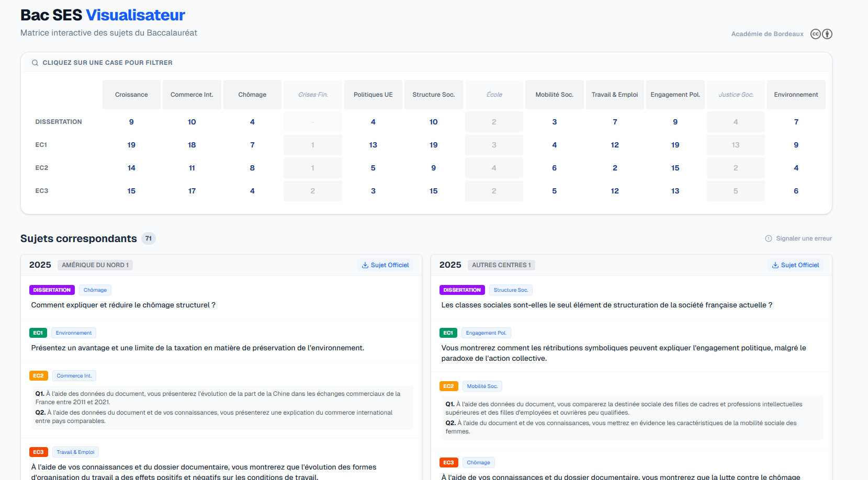Click EC1 Commerce Int. cell showing 18

[192, 145]
